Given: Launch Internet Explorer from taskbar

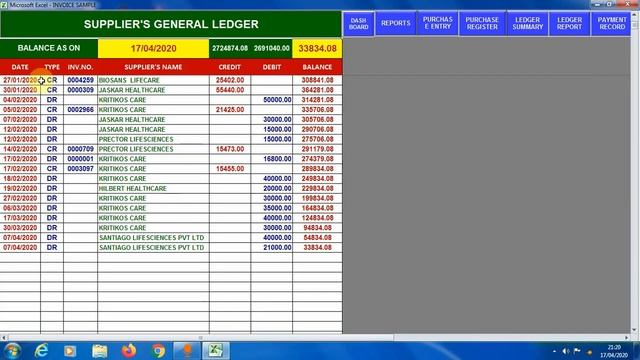Looking at the screenshot, I should pos(42,351).
